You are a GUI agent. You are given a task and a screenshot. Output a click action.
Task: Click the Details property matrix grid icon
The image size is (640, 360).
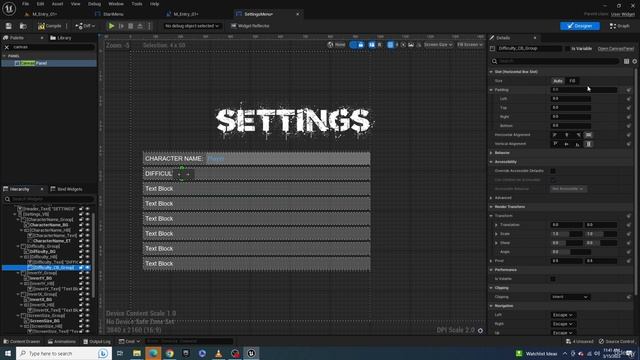pos(626,61)
